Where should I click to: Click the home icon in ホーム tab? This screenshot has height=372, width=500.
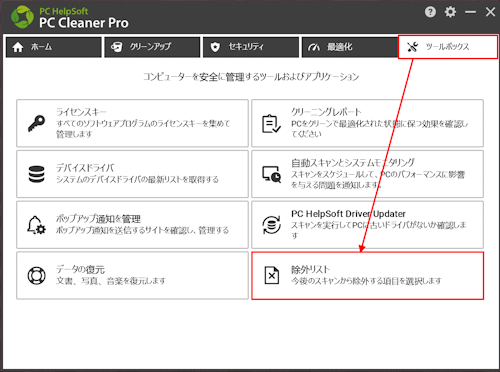(x=18, y=47)
